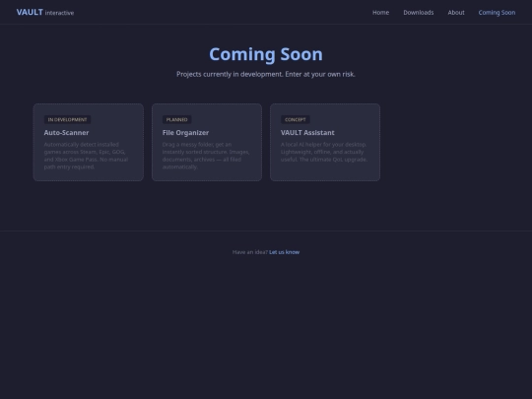Select the Auto-Scanner card title
532x399 pixels.
66,133
